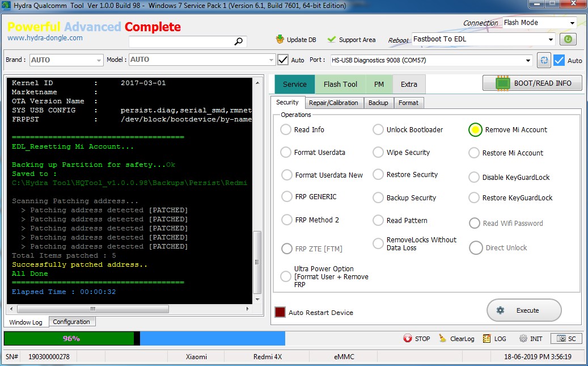
Task: Open the Security sub-tab
Action: pyautogui.click(x=287, y=102)
